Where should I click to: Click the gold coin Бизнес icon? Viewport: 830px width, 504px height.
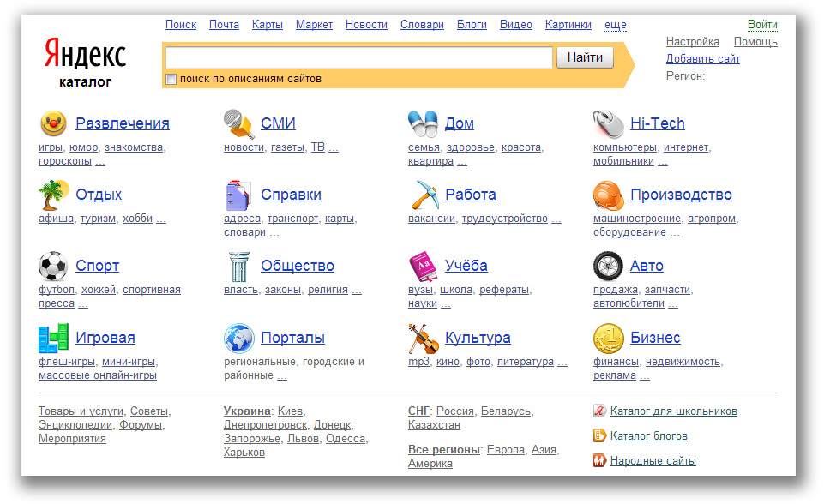(608, 339)
